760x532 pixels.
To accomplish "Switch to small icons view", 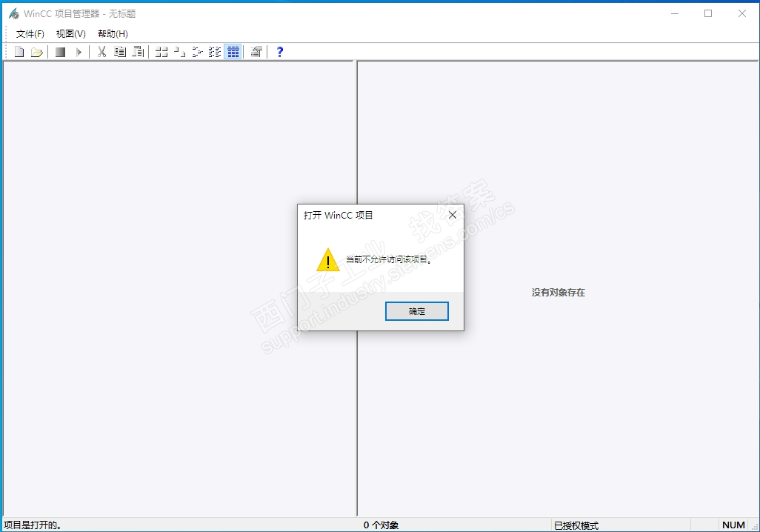I will 179,52.
